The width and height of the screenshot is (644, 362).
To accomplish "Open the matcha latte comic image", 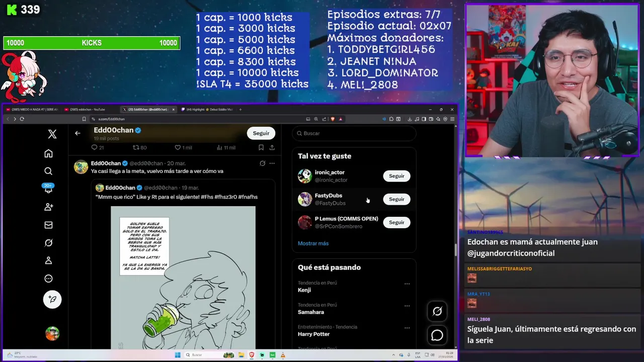I will (x=183, y=278).
